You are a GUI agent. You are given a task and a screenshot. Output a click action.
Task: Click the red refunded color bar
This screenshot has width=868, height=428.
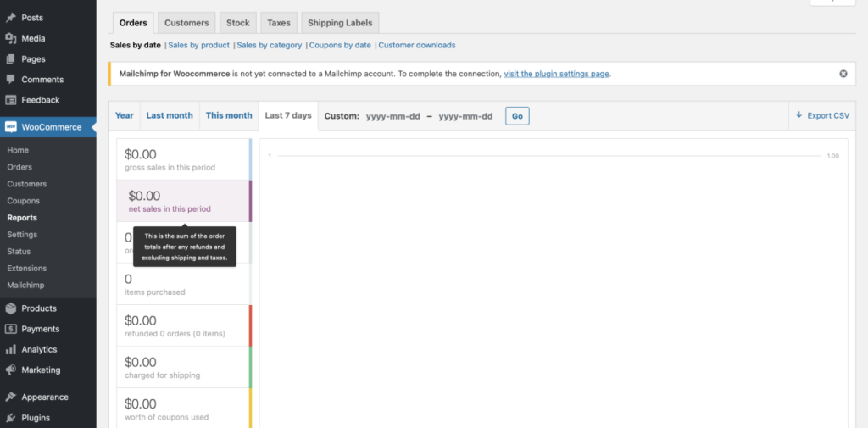pos(250,325)
